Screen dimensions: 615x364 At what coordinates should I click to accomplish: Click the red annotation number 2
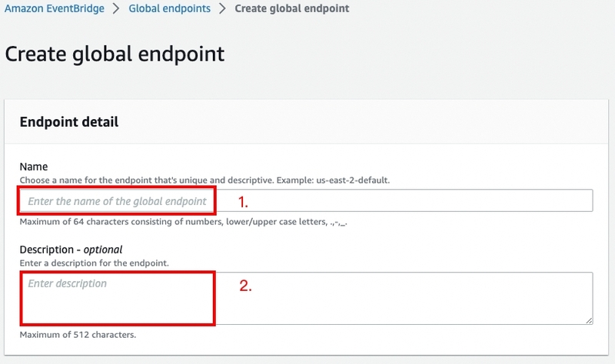(x=245, y=286)
